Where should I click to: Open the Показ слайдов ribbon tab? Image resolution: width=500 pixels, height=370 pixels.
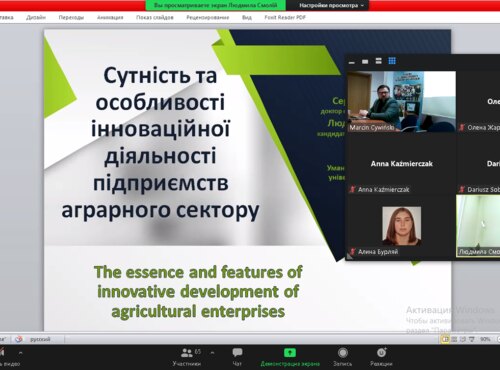[x=155, y=17]
